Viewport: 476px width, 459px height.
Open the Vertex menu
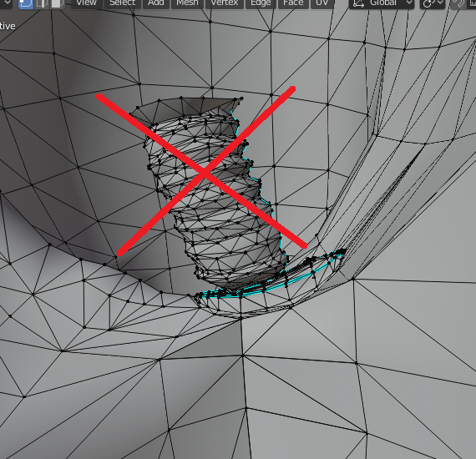(x=225, y=3)
